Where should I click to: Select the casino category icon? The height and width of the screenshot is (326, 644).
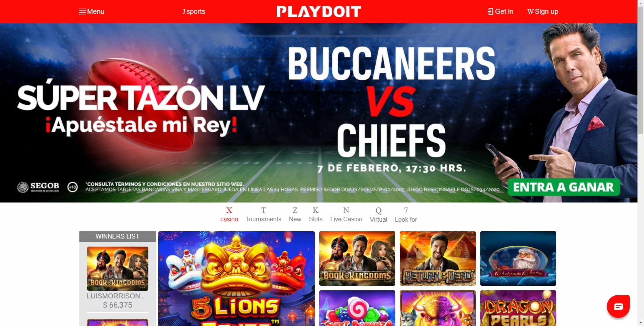229,210
